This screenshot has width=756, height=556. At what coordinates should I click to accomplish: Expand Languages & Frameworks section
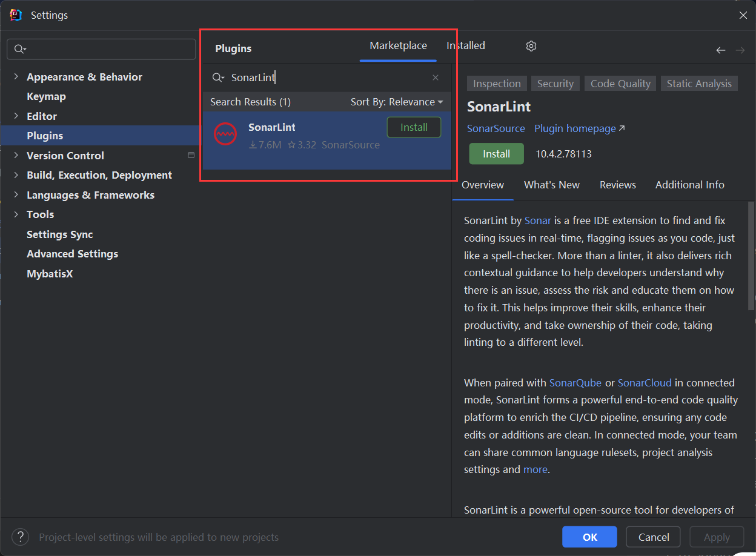pyautogui.click(x=16, y=195)
